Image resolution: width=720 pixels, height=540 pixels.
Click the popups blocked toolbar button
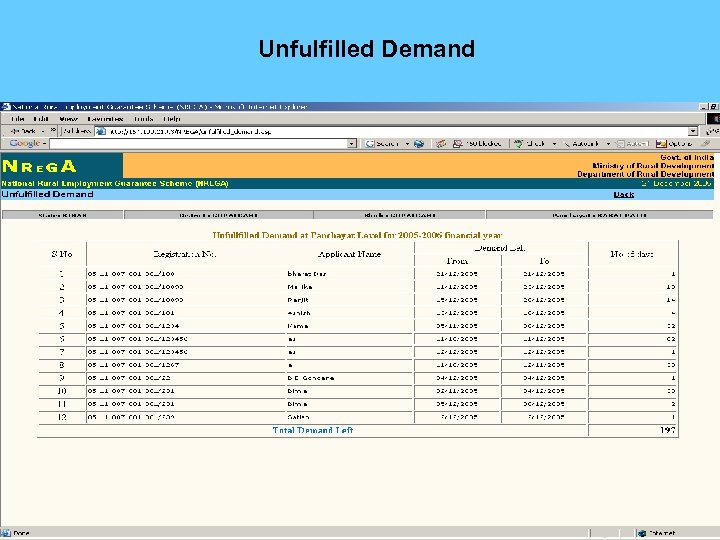pyautogui.click(x=477, y=144)
